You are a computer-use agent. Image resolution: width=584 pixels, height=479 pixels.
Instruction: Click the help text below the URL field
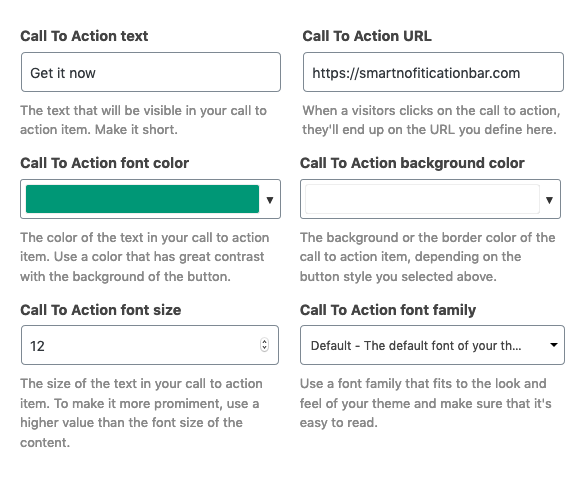click(x=431, y=120)
